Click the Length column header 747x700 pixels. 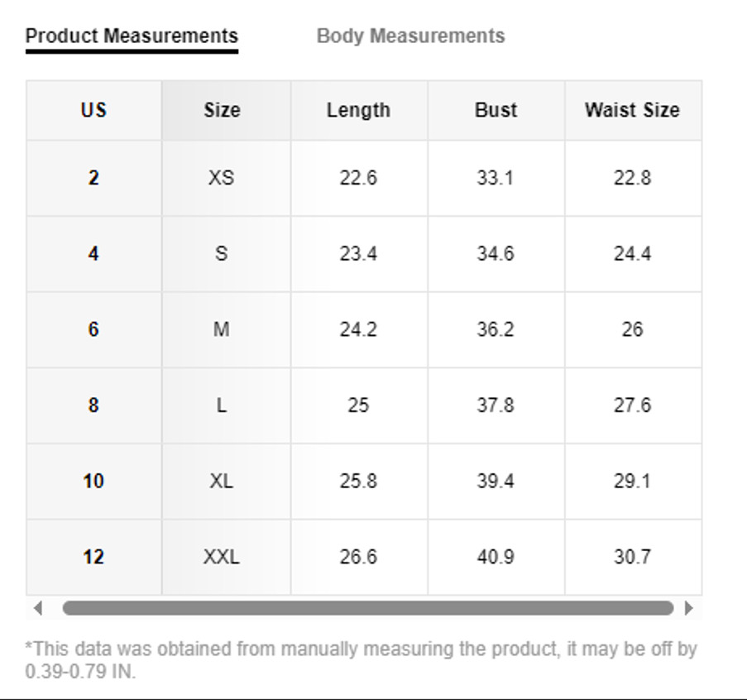pyautogui.click(x=358, y=110)
